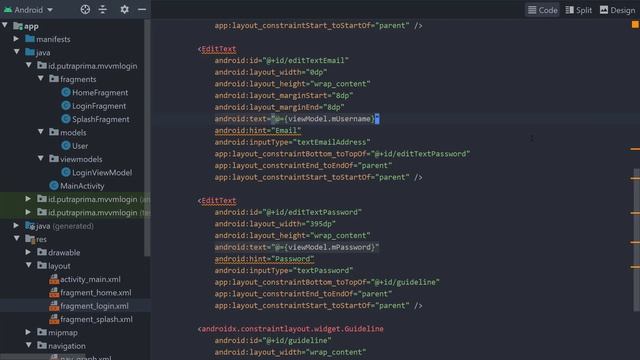This screenshot has height=360, width=640.
Task: Collapse the navigation folder
Action: 29,345
